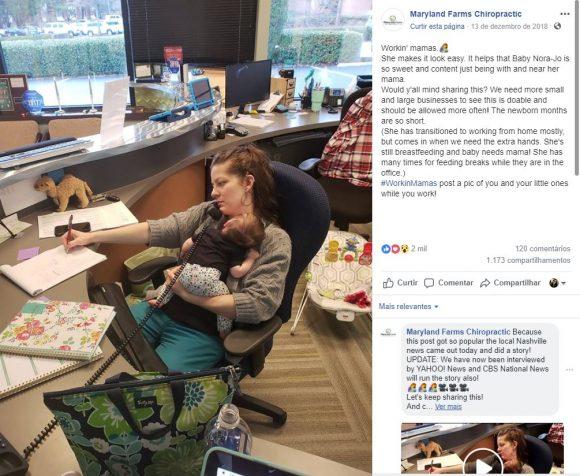Click Curtir esta página link
Viewport: 580px width, 476px height.
pyautogui.click(x=437, y=27)
